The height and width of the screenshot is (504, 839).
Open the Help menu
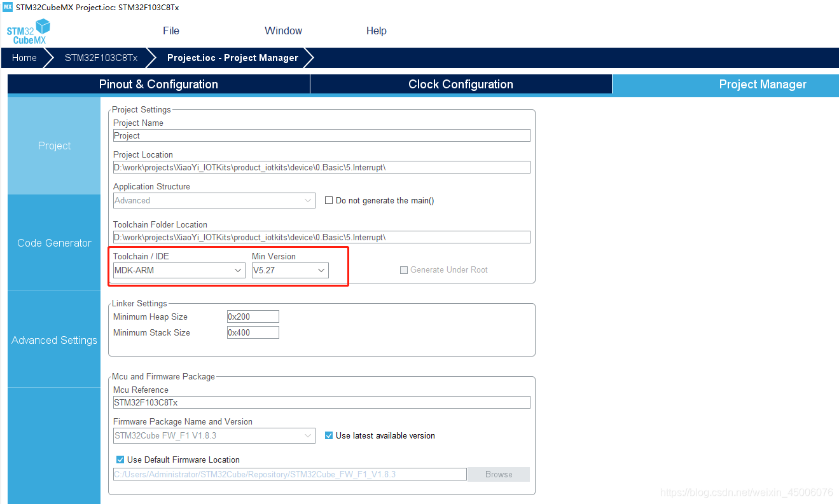[377, 31]
